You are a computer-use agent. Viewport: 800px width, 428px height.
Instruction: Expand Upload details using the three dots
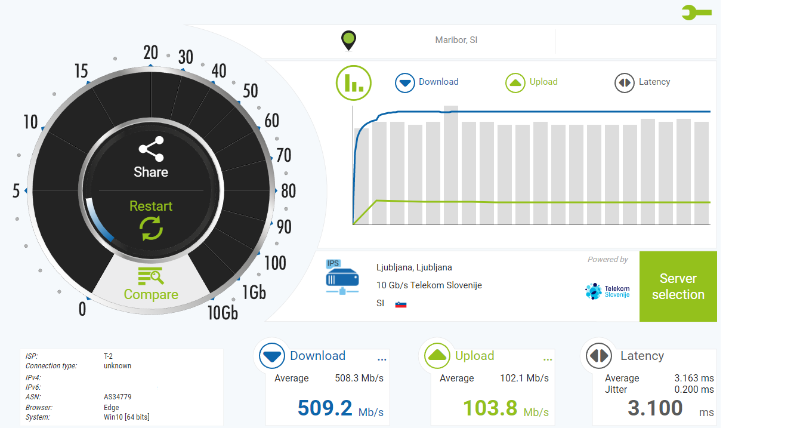(x=546, y=358)
